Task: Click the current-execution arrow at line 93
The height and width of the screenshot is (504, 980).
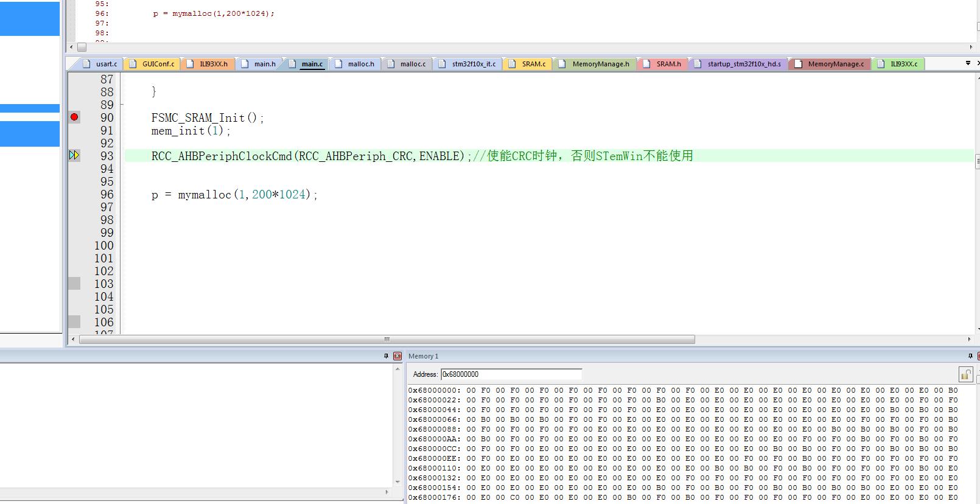Action: [x=74, y=155]
